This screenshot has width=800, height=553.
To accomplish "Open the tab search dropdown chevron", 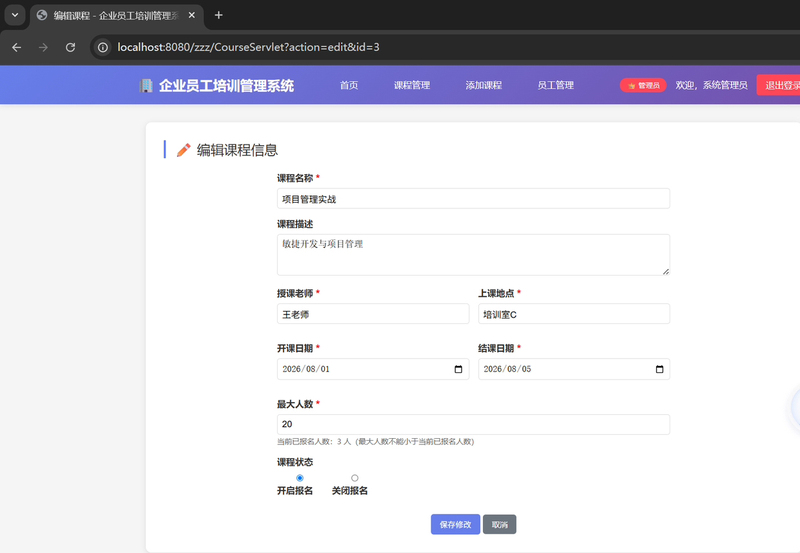I will coord(15,15).
